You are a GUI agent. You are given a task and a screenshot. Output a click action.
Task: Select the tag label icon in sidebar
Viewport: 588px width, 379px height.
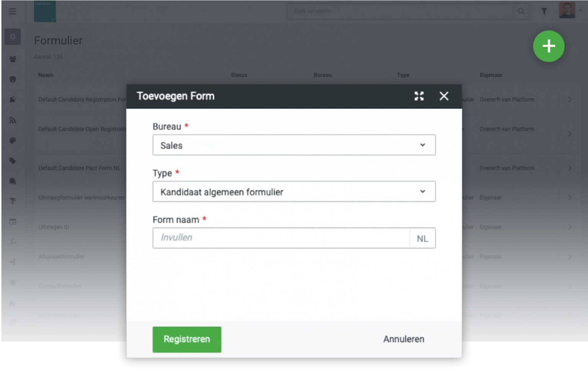tap(13, 161)
